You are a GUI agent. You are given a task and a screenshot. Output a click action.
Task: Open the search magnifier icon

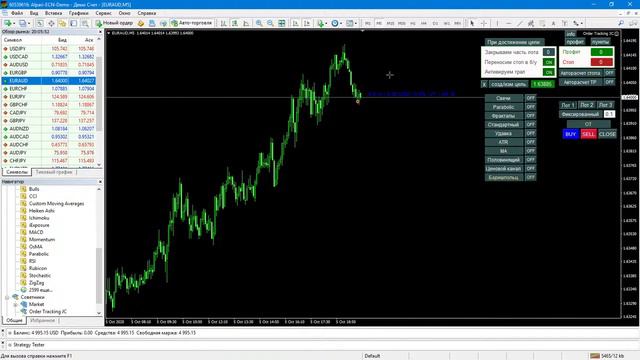coord(621,23)
